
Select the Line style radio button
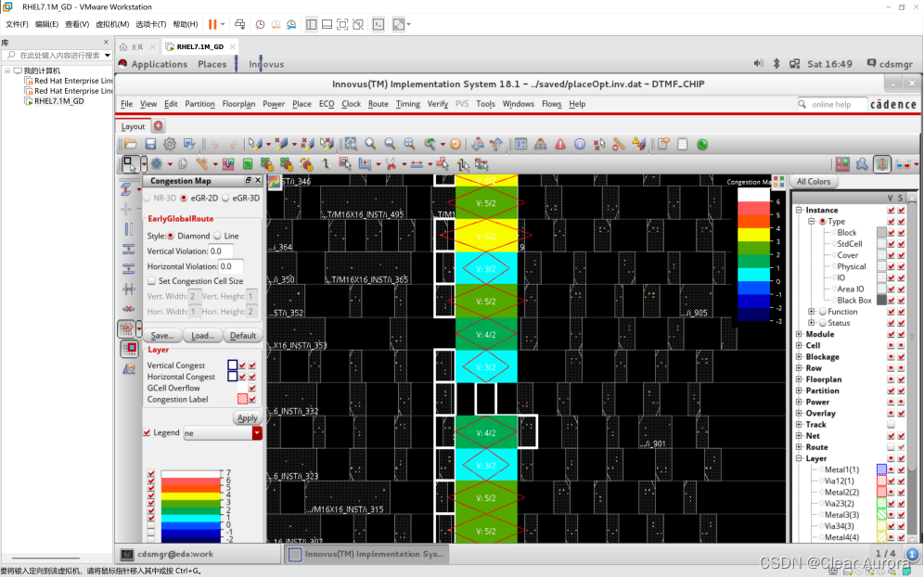pos(217,236)
